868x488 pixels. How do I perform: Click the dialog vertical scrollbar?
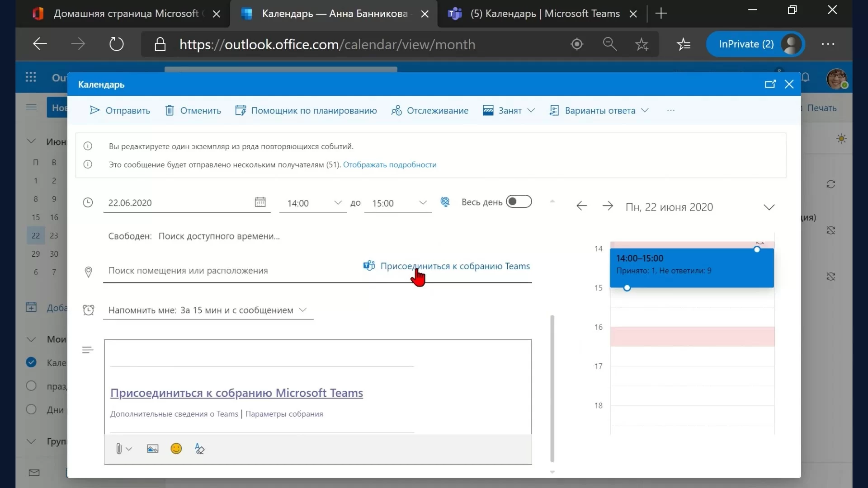pyautogui.click(x=552, y=389)
